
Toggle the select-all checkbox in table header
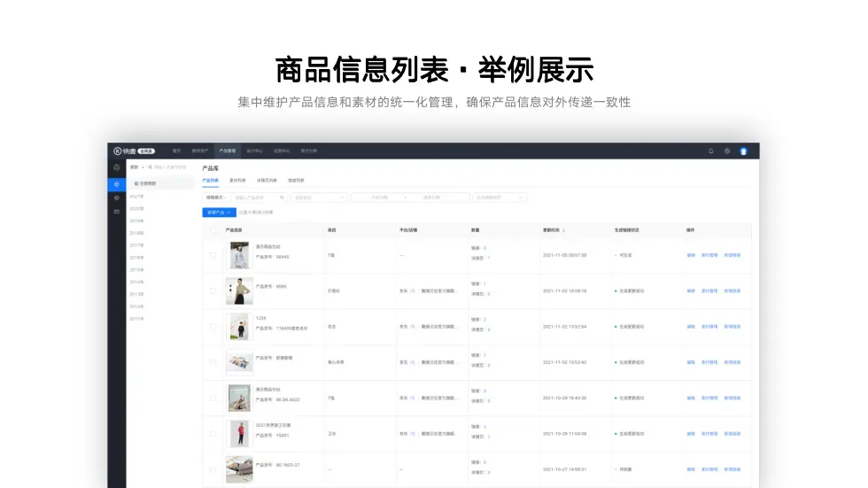[213, 230]
